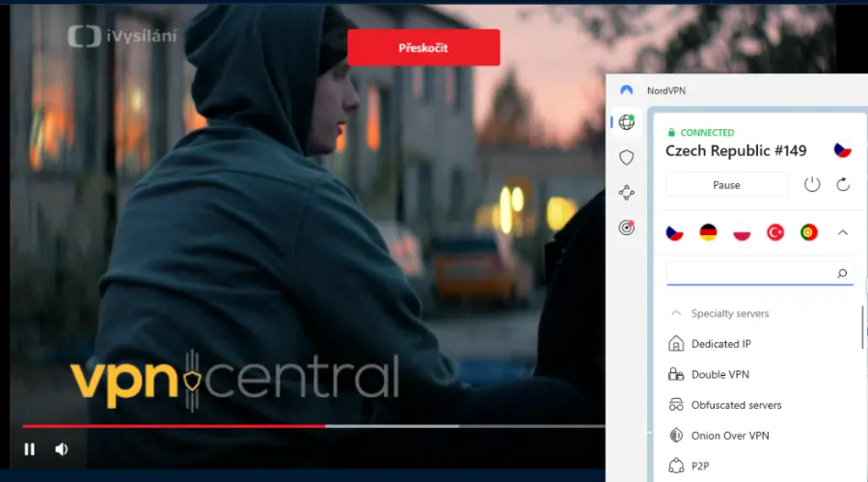Open the NordVPN Threat Protection shield
This screenshot has width=868, height=482.
click(x=627, y=158)
